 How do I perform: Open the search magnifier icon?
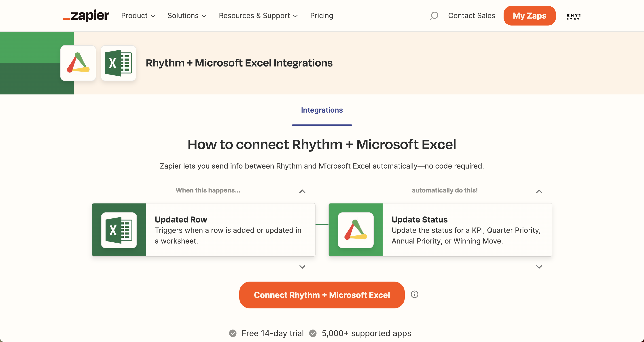click(x=434, y=15)
